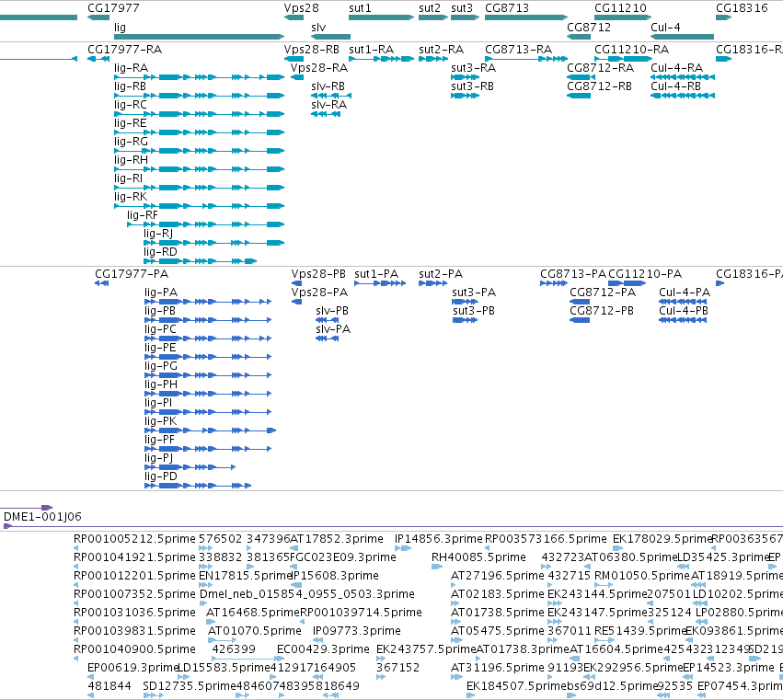
Task: Click EST SD12735.5prime
Action: pyautogui.click(x=190, y=686)
